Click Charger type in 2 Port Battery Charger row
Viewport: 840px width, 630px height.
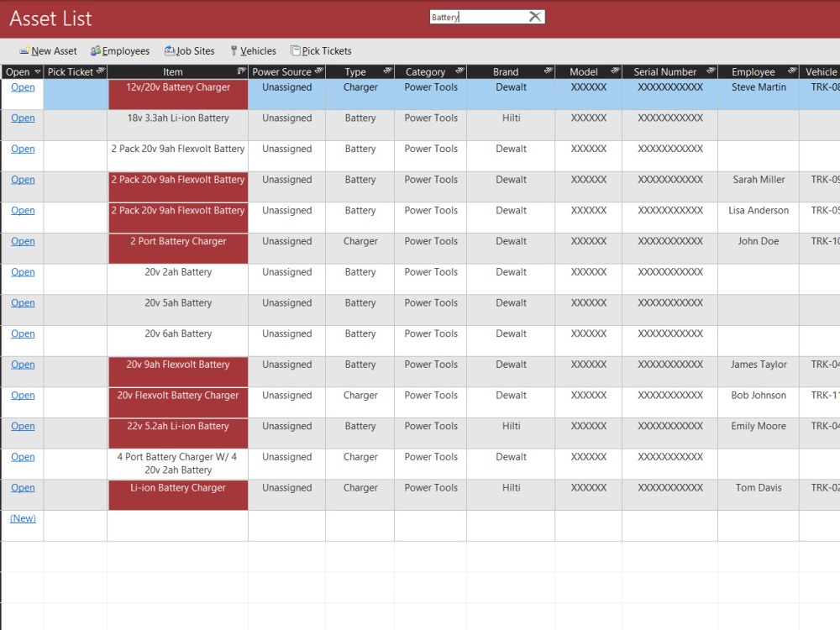point(360,249)
